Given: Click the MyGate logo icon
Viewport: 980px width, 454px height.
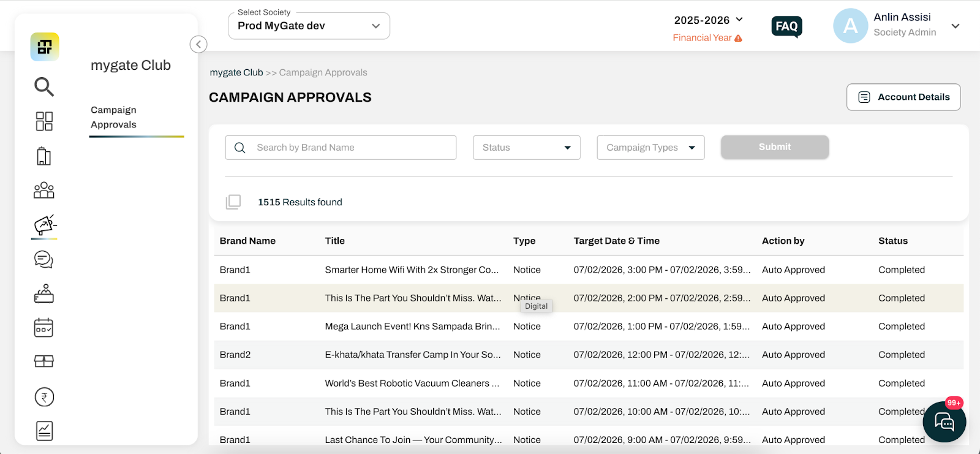Looking at the screenshot, I should click(45, 47).
